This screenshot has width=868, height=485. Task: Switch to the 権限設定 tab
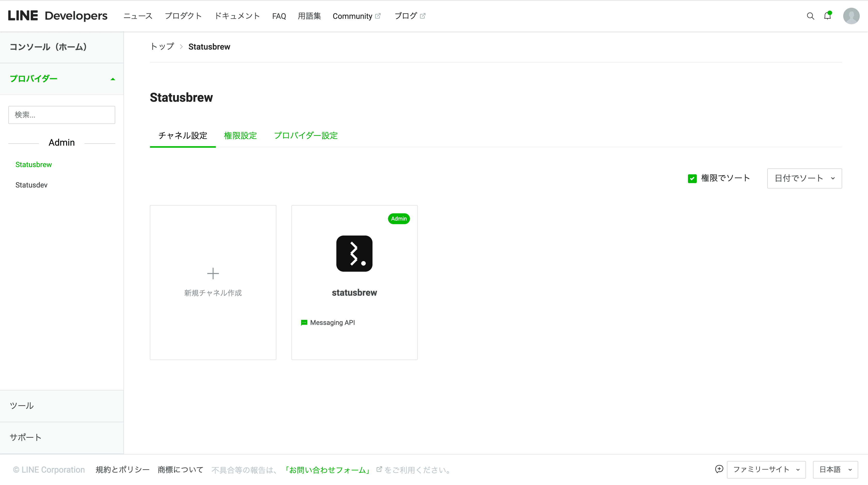click(x=240, y=135)
